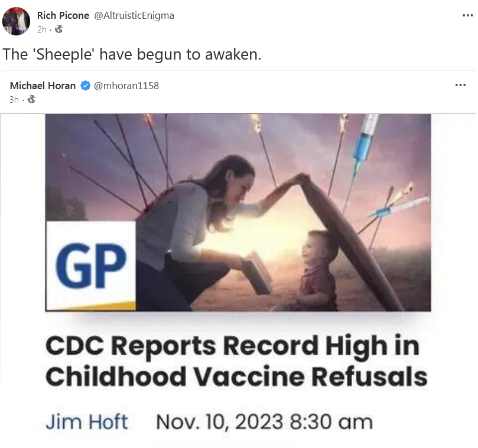
Task: Click the verified badge beside Michael Horan
Action: point(85,86)
